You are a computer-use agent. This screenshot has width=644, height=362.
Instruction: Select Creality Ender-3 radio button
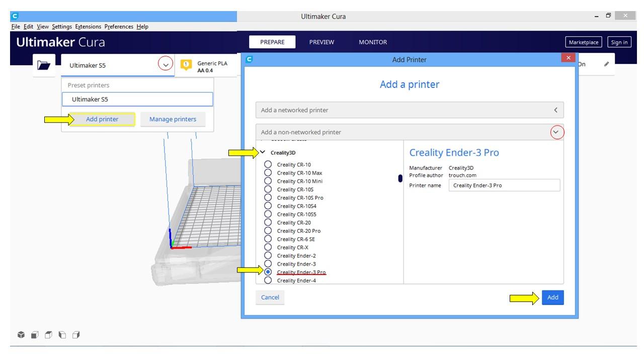268,263
